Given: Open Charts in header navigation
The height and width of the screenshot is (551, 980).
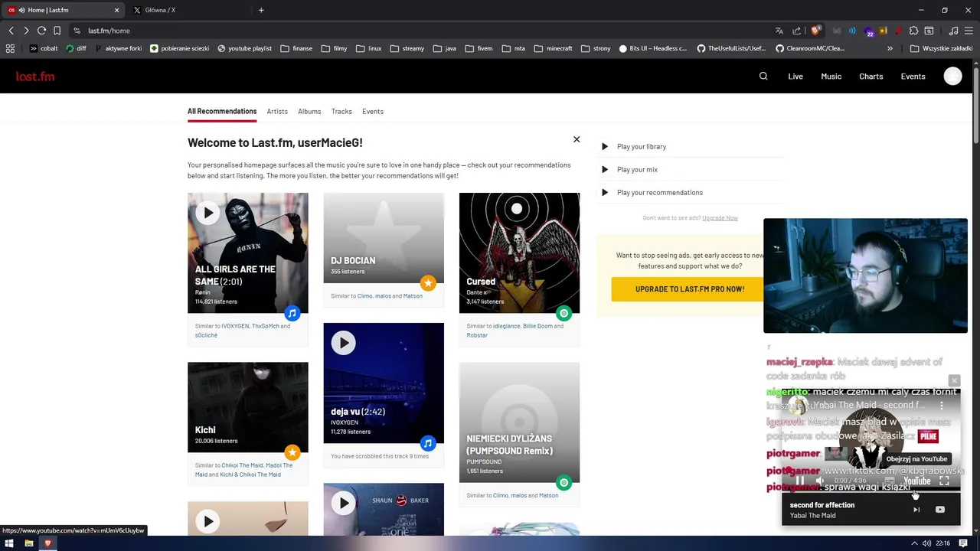Looking at the screenshot, I should click(x=871, y=77).
